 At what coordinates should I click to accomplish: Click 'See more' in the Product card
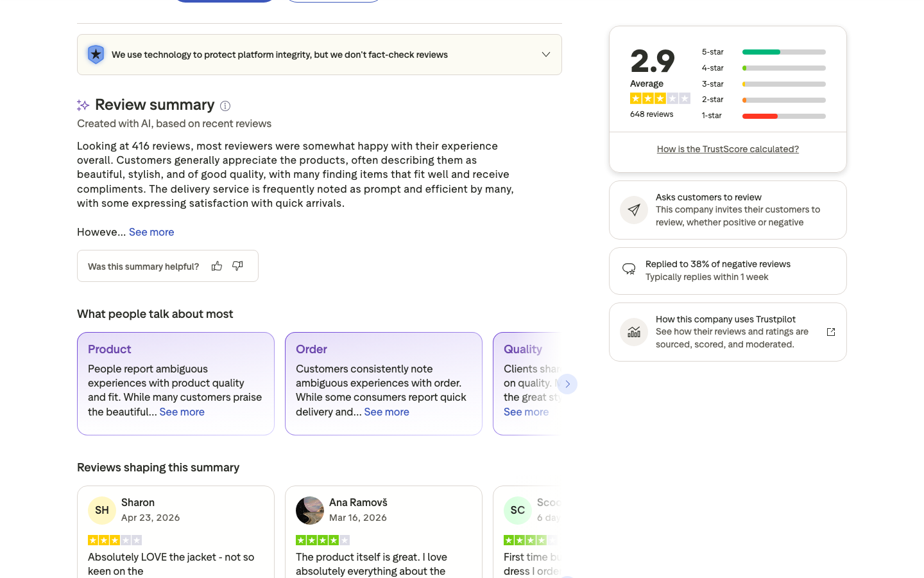click(182, 412)
